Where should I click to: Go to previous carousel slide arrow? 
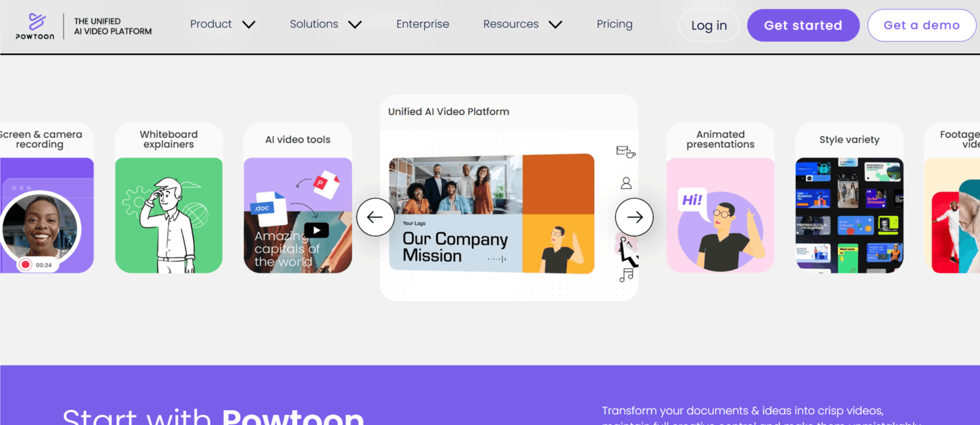[x=375, y=217]
